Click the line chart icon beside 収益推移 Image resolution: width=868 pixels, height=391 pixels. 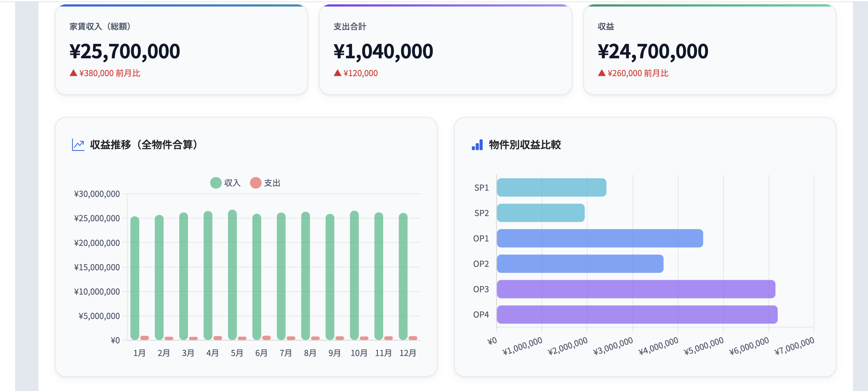click(78, 145)
